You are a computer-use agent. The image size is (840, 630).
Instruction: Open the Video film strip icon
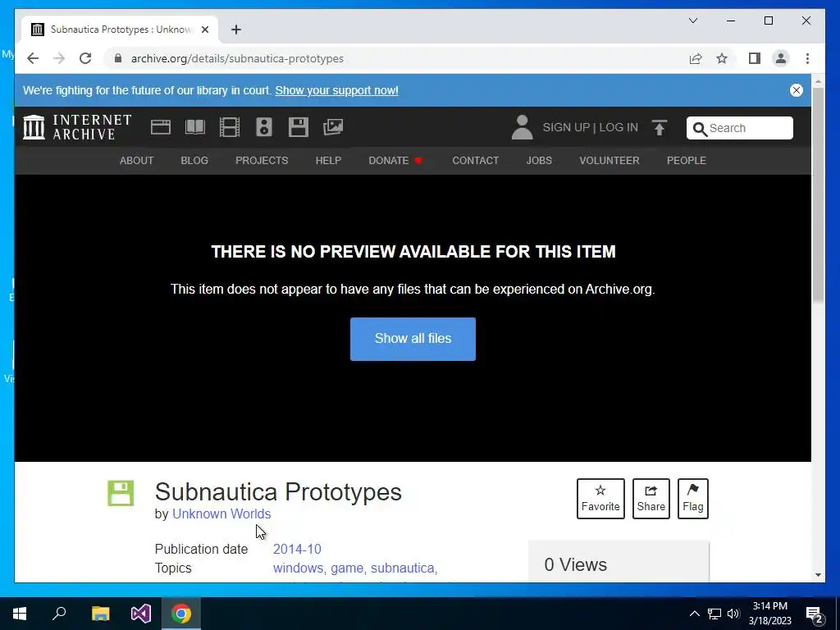pos(230,127)
